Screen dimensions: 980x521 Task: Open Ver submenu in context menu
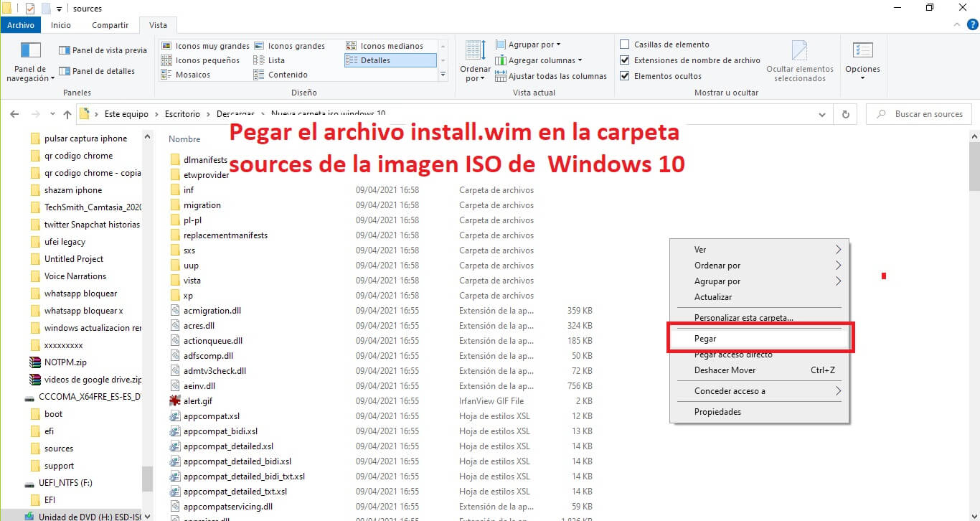click(760, 250)
